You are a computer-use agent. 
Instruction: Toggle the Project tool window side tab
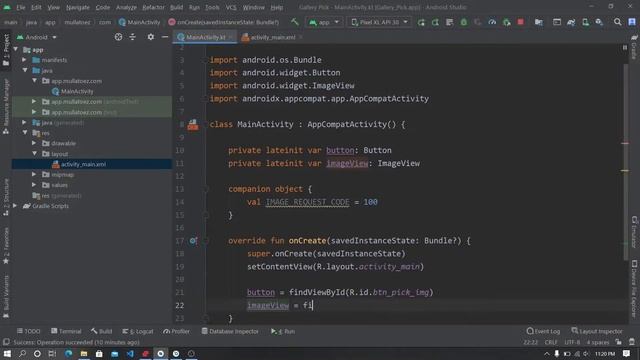click(6, 50)
